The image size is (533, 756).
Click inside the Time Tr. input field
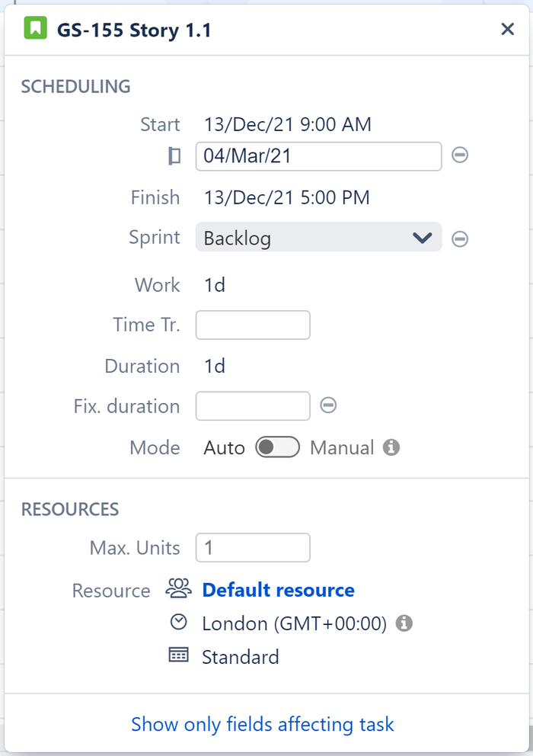[x=252, y=325]
